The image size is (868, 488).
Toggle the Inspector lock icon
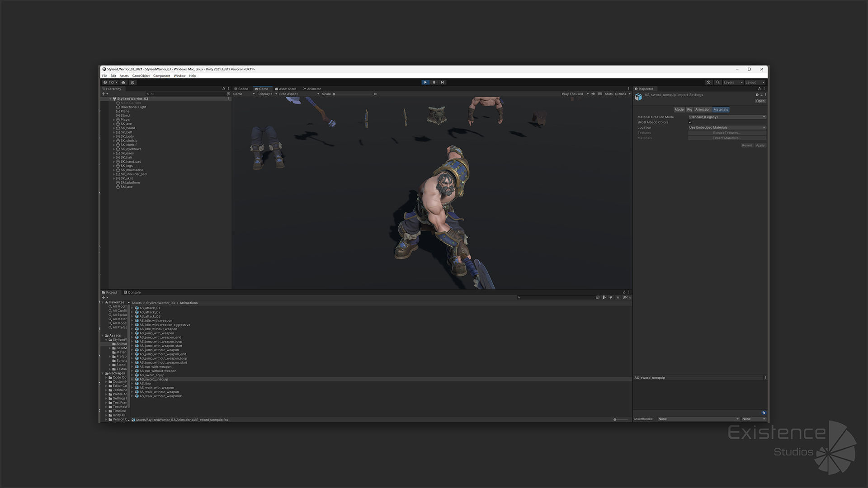click(x=759, y=89)
